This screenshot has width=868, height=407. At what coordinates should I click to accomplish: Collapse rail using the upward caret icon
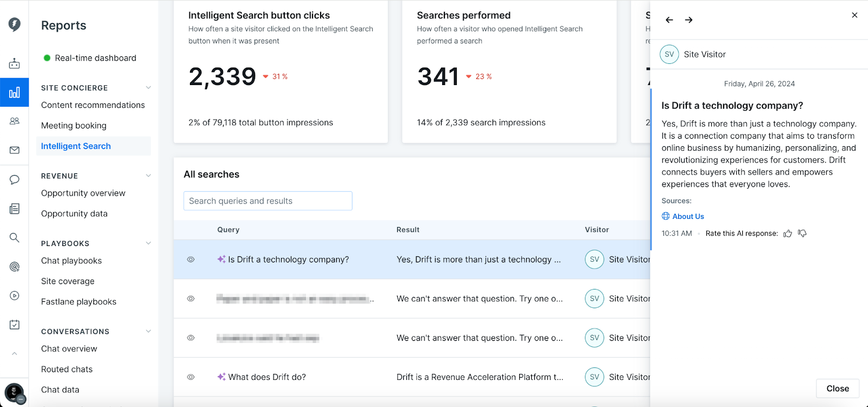15,353
